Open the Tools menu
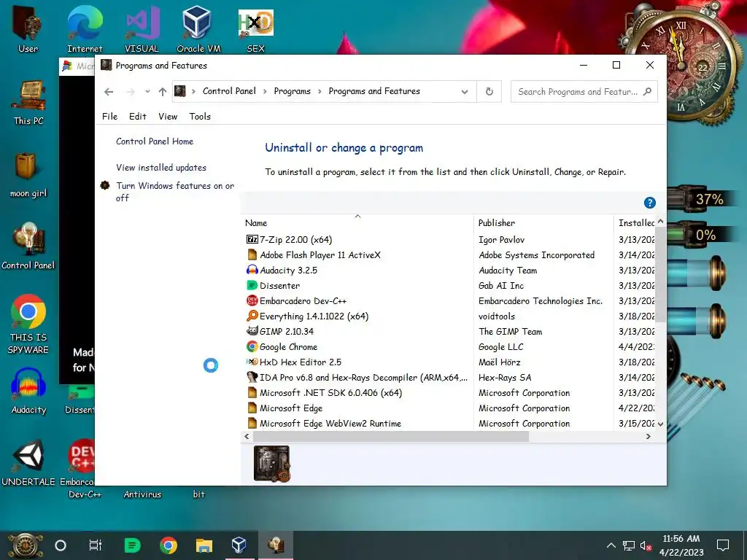Image resolution: width=747 pixels, height=560 pixels. [x=200, y=116]
